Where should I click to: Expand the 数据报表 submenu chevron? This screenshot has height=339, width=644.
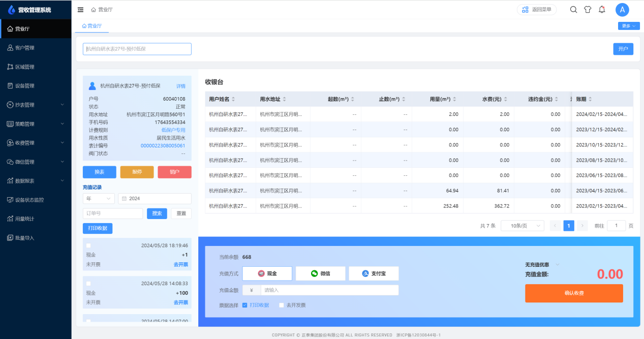tap(63, 181)
